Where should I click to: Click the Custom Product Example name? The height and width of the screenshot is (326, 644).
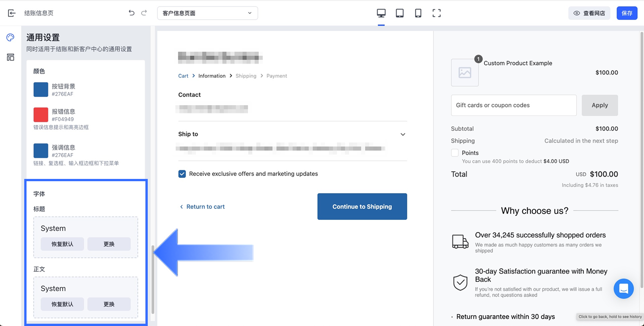click(x=518, y=63)
